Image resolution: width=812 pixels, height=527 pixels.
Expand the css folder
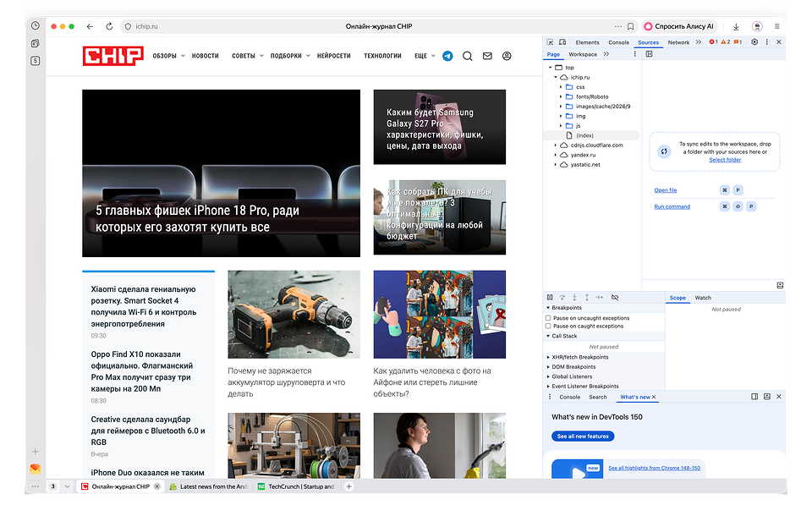pyautogui.click(x=561, y=87)
